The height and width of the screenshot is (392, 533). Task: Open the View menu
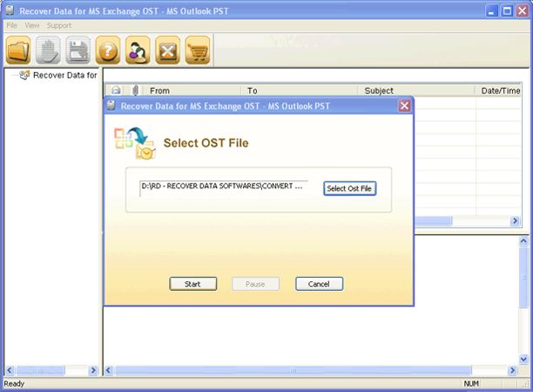coord(32,25)
